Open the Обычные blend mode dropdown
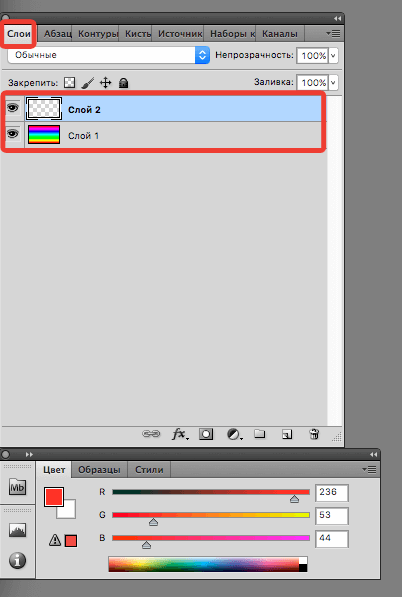Viewport: 402px width, 597px height. click(x=108, y=55)
